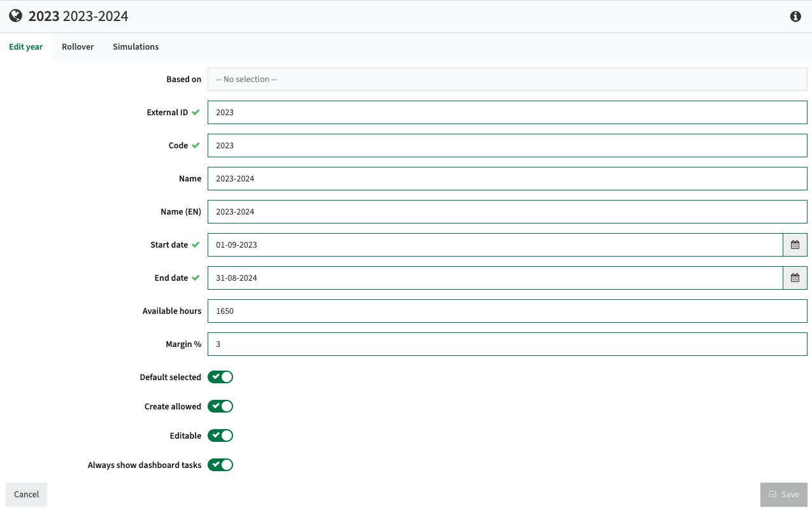Viewport: 812px width, 510px height.
Task: Click the 'Name (EN)' label
Action: (x=181, y=211)
